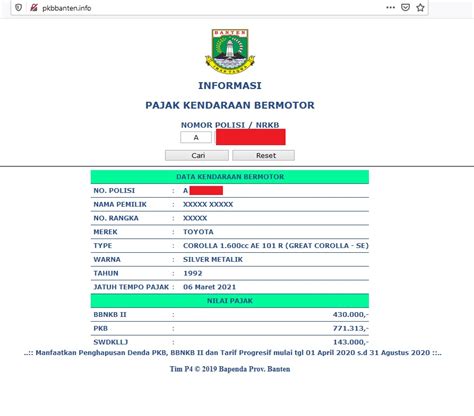The height and width of the screenshot is (416, 474).
Task: Click the Cari search button
Action: tap(197, 155)
